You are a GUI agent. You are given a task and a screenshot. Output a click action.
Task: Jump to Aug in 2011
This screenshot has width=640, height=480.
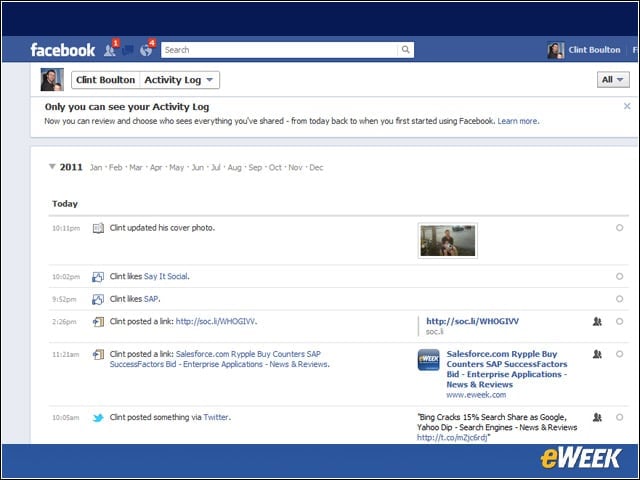coord(234,167)
